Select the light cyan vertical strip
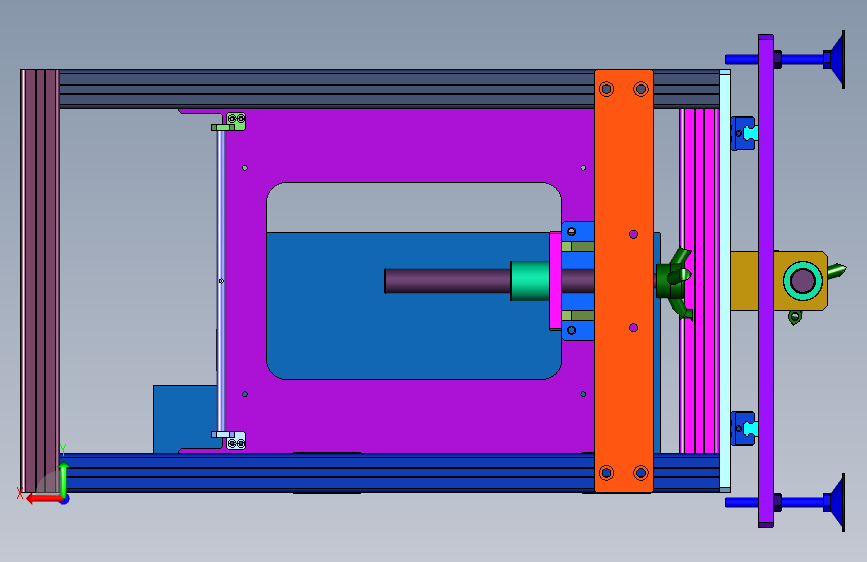The image size is (867, 562). pyautogui.click(x=725, y=281)
